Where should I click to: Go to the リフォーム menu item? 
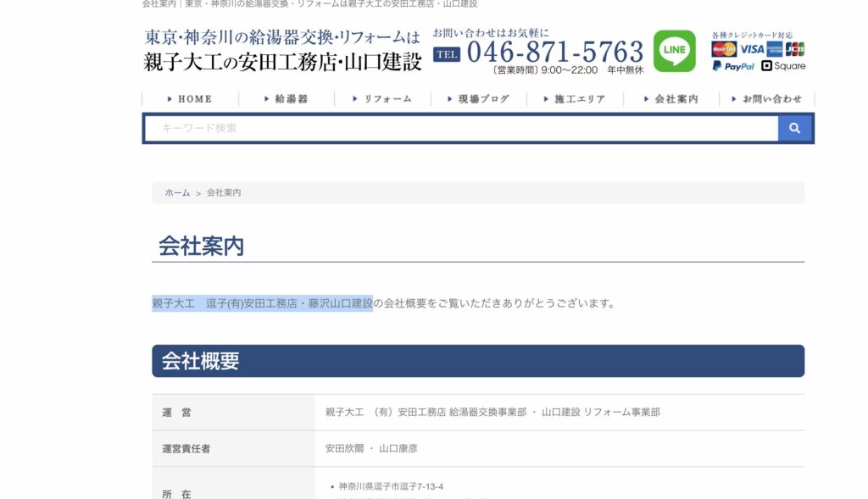pos(382,99)
